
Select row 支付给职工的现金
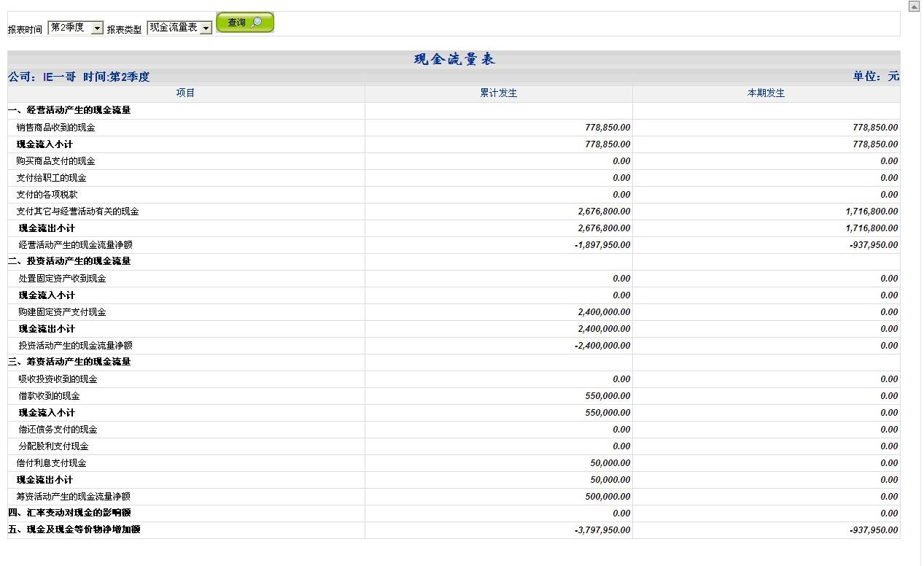tap(454, 178)
